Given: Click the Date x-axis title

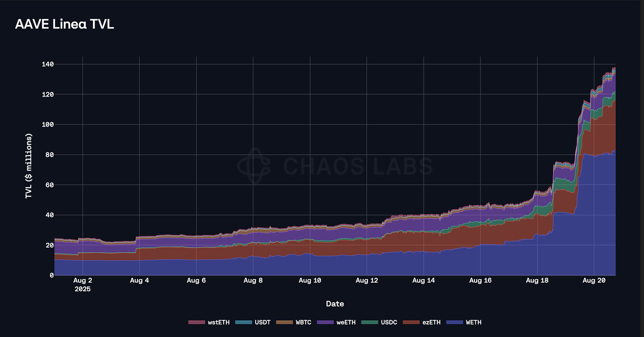Looking at the screenshot, I should coord(335,304).
